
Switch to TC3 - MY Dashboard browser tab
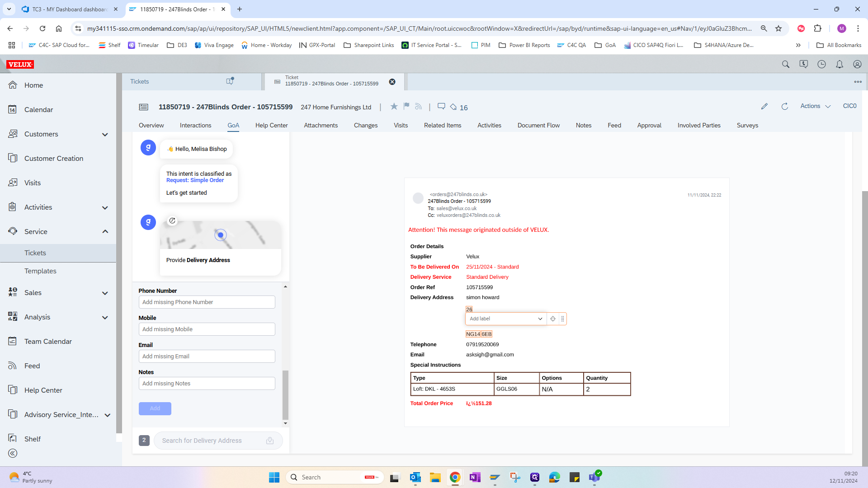tap(70, 9)
